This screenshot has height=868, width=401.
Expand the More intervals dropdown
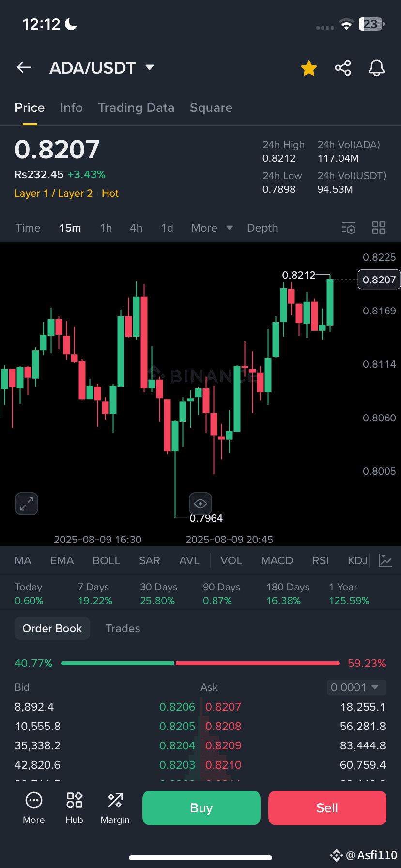click(x=212, y=228)
